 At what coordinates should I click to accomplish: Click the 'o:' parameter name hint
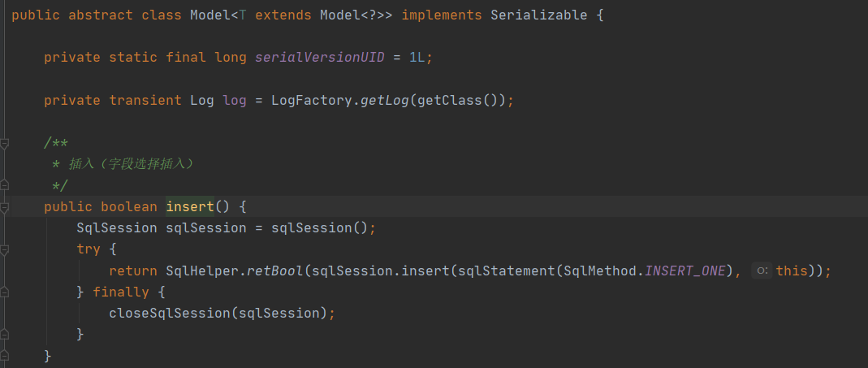761,271
